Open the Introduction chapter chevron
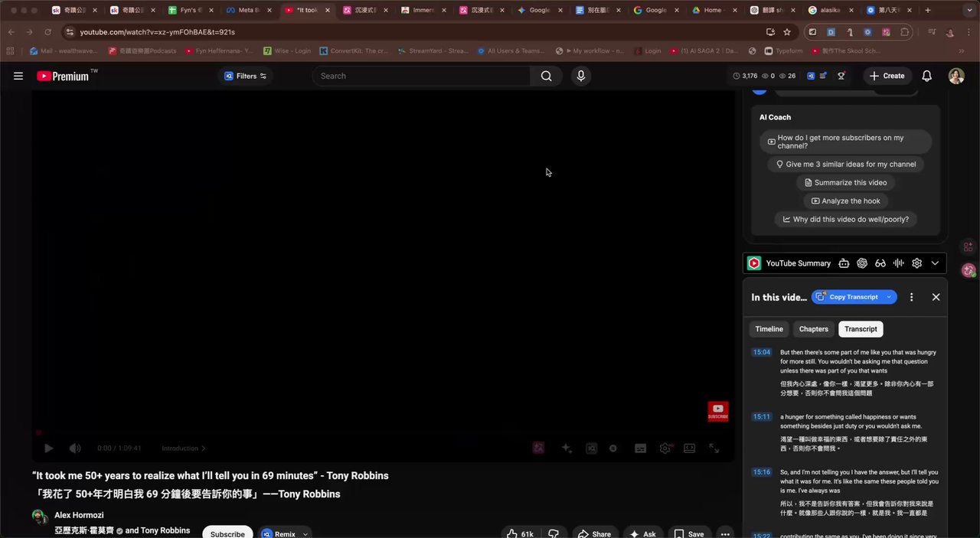Image resolution: width=980 pixels, height=538 pixels. [204, 448]
